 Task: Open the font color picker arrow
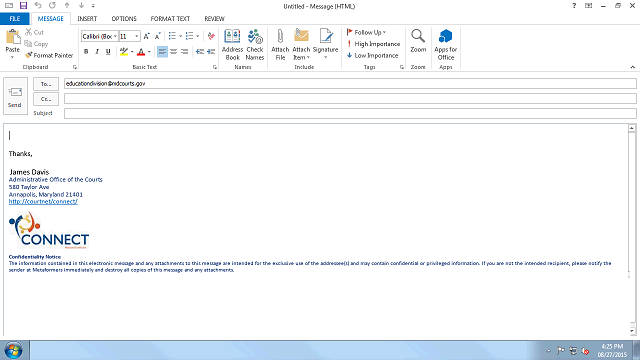[149, 52]
